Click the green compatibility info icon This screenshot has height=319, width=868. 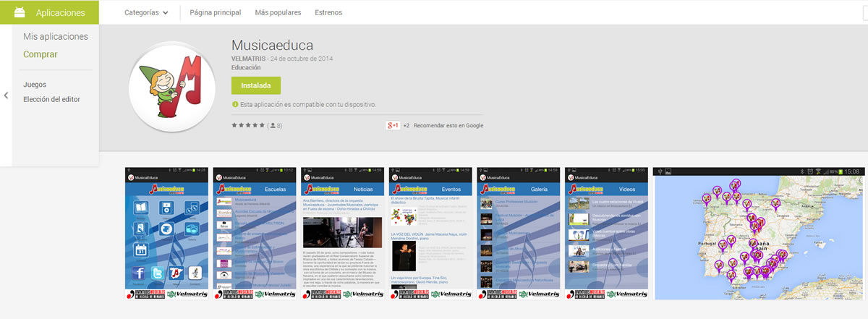[235, 104]
